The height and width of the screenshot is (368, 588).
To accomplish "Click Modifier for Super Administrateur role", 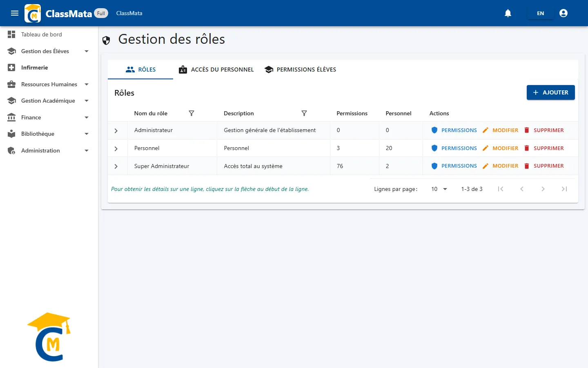I will tap(500, 166).
